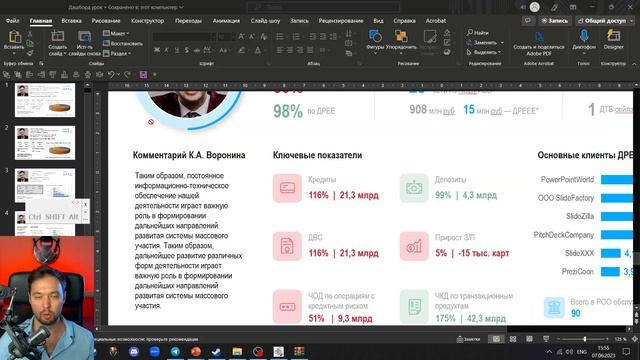Switch to Slide Sorter view icon

pyautogui.click(x=513, y=339)
